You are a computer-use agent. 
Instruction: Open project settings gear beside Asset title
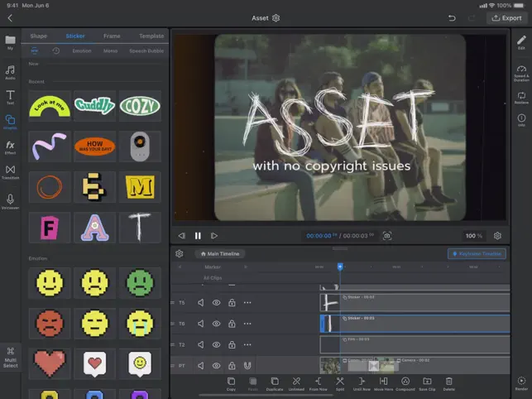tap(276, 18)
